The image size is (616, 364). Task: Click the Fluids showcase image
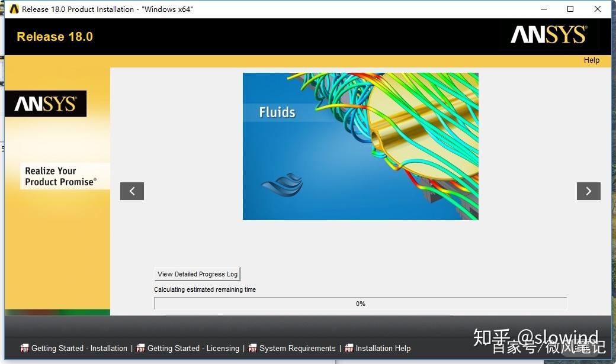point(360,146)
